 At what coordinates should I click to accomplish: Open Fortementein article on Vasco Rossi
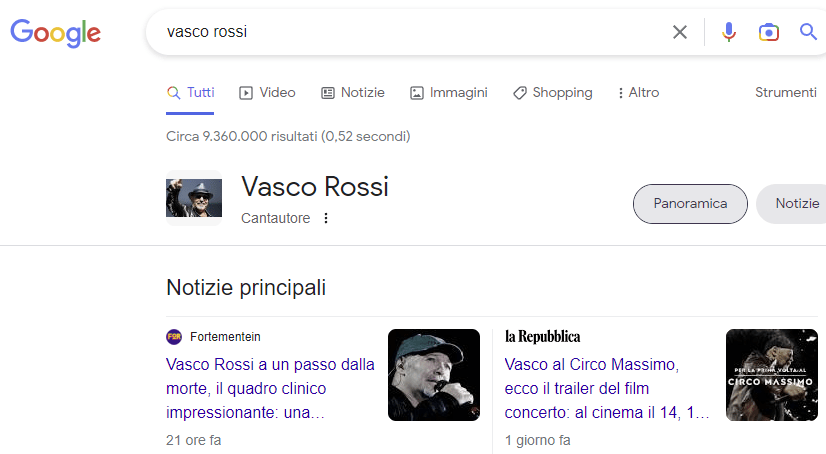click(x=270, y=388)
